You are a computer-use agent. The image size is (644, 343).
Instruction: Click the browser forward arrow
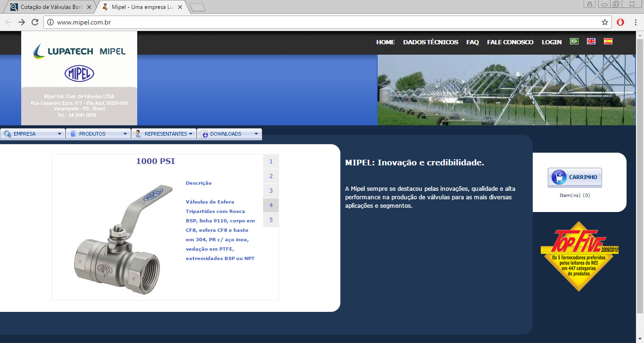click(x=21, y=22)
